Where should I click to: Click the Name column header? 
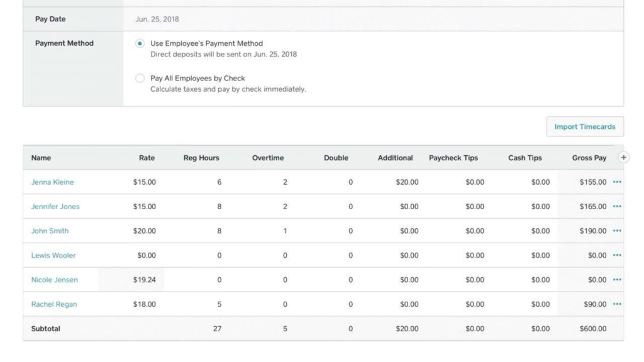pos(41,158)
